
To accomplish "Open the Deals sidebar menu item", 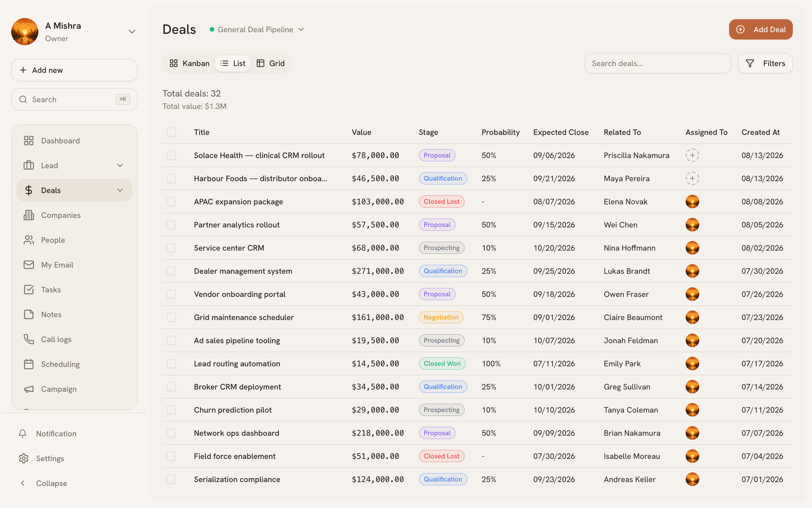I will pyautogui.click(x=74, y=191).
